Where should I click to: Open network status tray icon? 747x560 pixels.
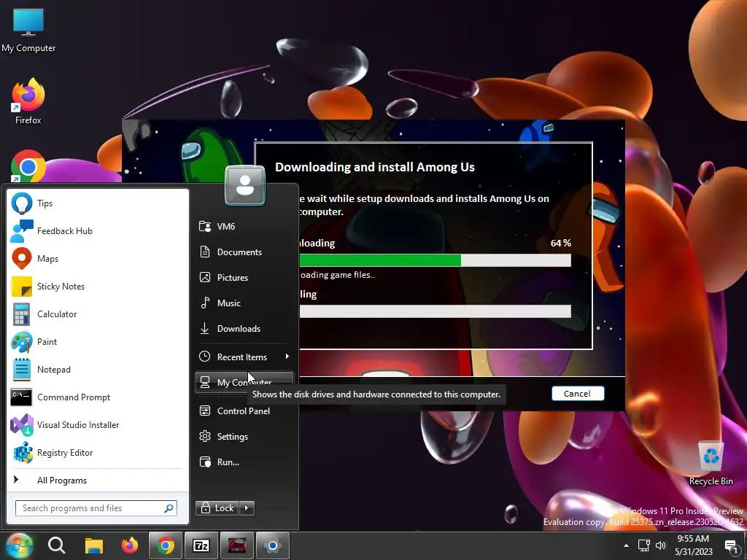click(x=643, y=545)
